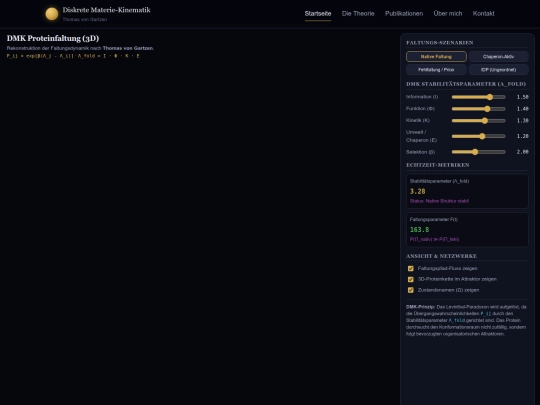Open the Startseite navigation tab
Viewport: 540px width, 405px height.
(x=318, y=14)
